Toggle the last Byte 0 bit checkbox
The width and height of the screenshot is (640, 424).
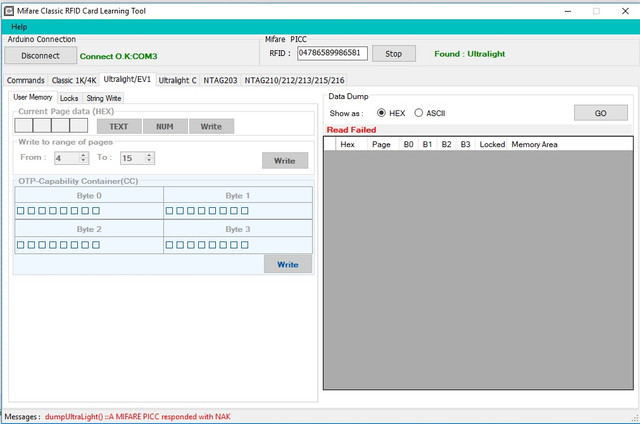[x=96, y=211]
